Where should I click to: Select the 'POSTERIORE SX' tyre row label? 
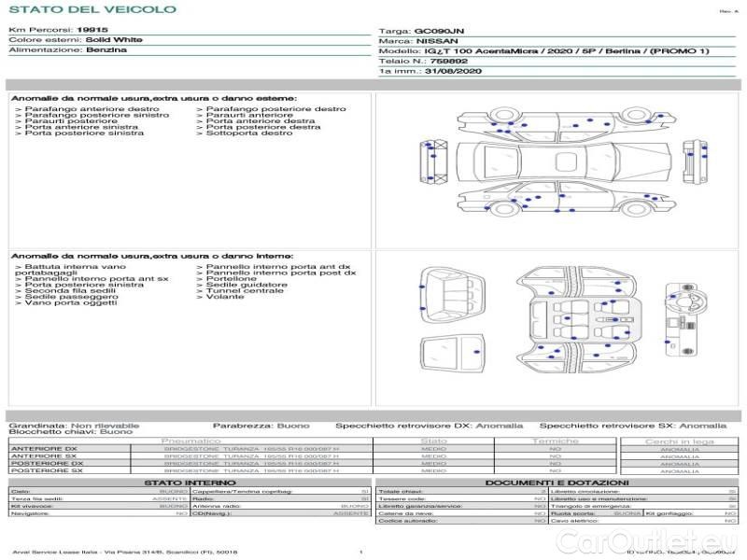pyautogui.click(x=47, y=470)
